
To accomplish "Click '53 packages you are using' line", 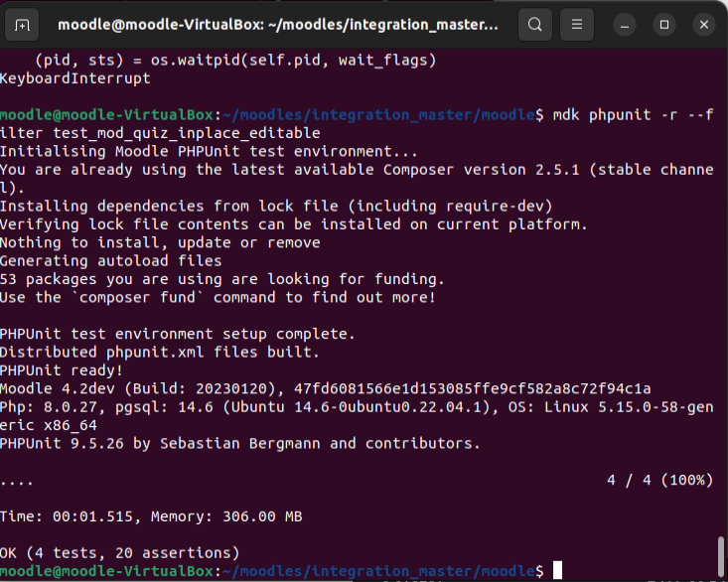I will point(222,279).
